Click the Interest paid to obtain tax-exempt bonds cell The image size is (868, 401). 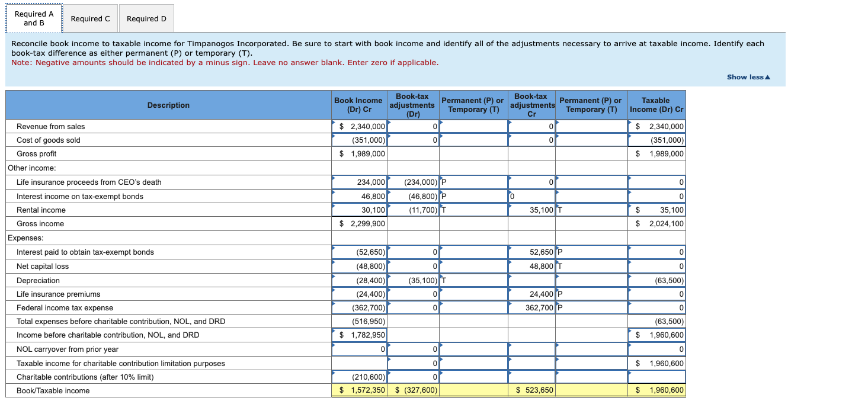[x=358, y=252]
